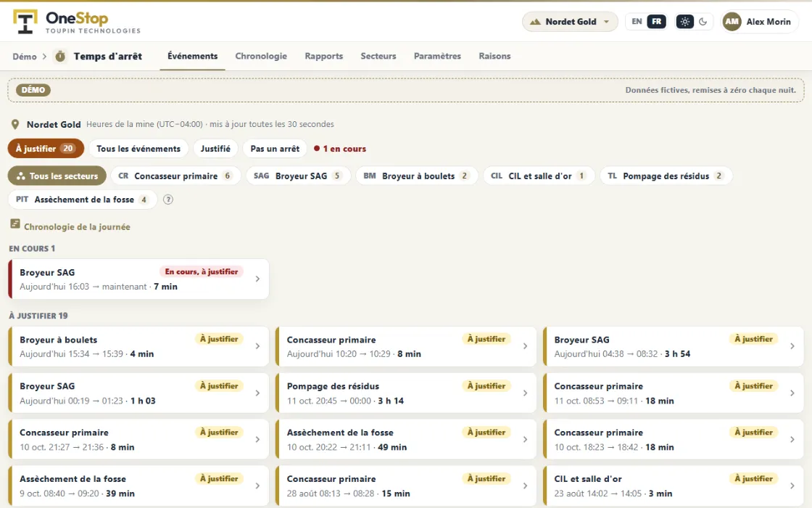The height and width of the screenshot is (508, 812).
Task: Select the Justifié filter
Action: point(215,149)
